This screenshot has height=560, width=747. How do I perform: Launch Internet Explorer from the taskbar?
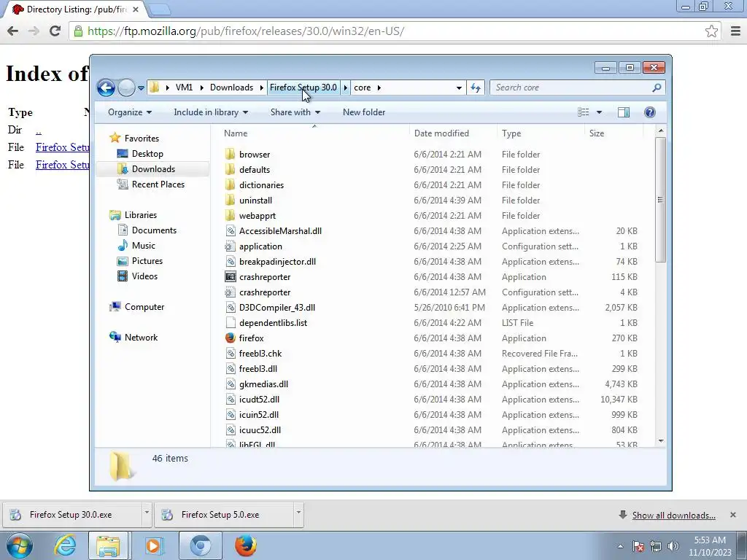[x=65, y=545]
